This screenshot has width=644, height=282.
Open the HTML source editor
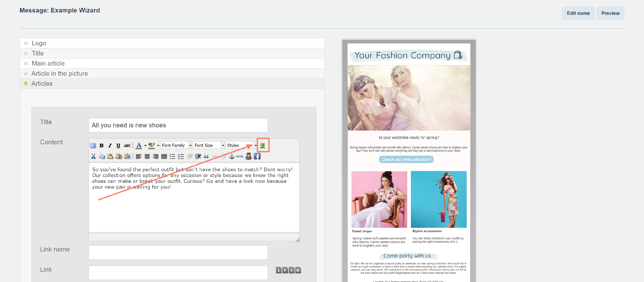240,157
